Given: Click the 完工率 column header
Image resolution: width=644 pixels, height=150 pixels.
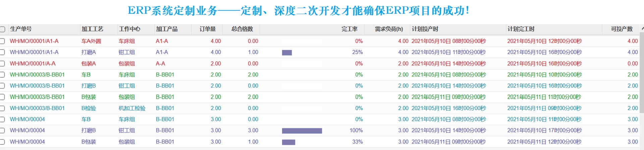Looking at the screenshot, I should point(349,29).
